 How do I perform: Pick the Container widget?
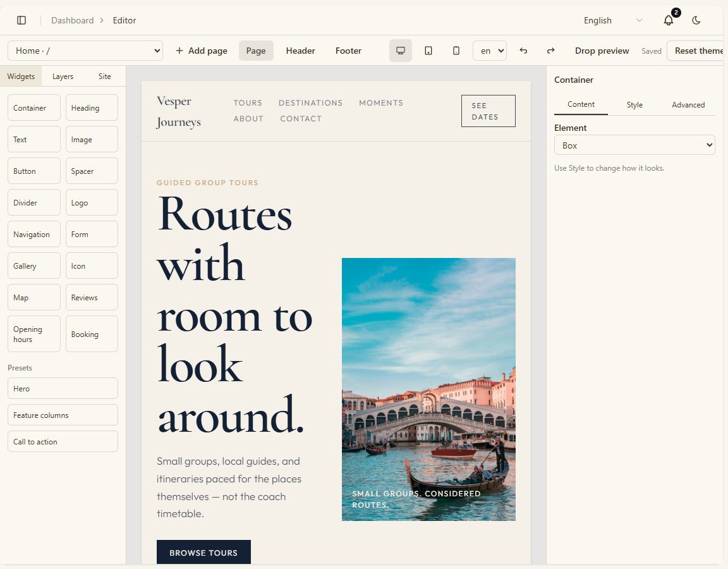(x=34, y=107)
